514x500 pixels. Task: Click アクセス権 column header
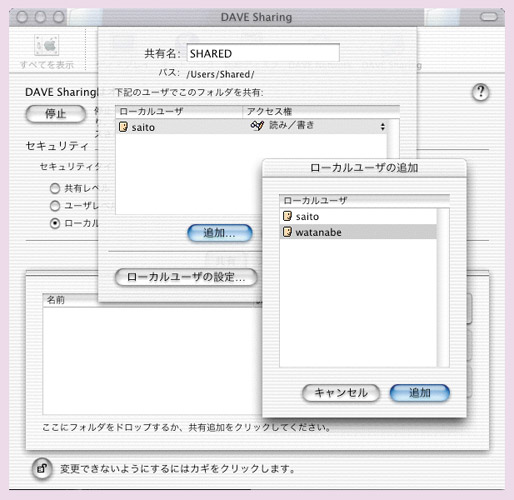321,111
